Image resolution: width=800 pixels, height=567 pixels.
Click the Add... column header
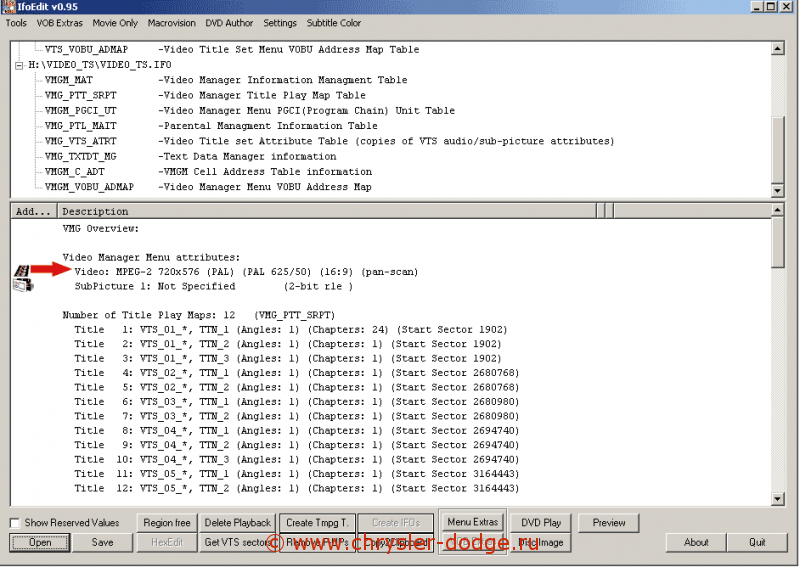coord(34,211)
